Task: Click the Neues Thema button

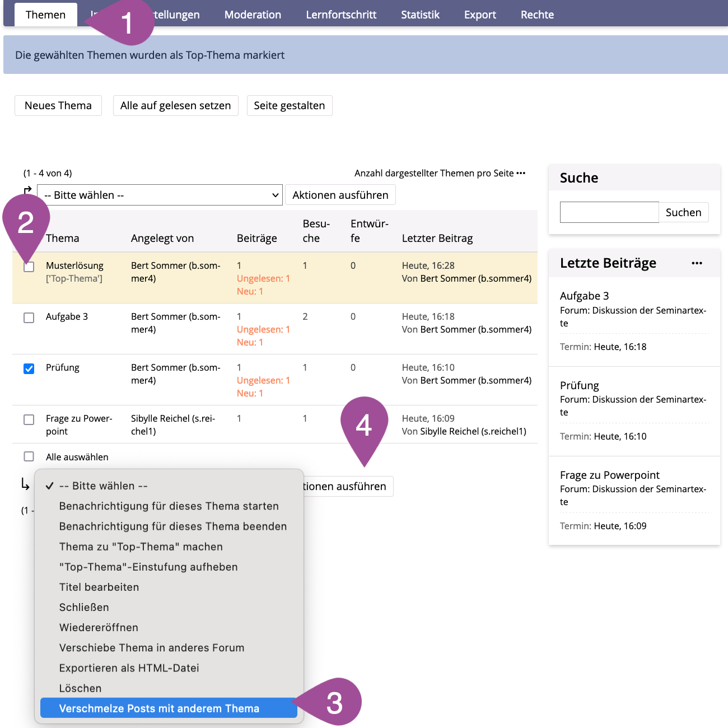Action: click(x=58, y=105)
